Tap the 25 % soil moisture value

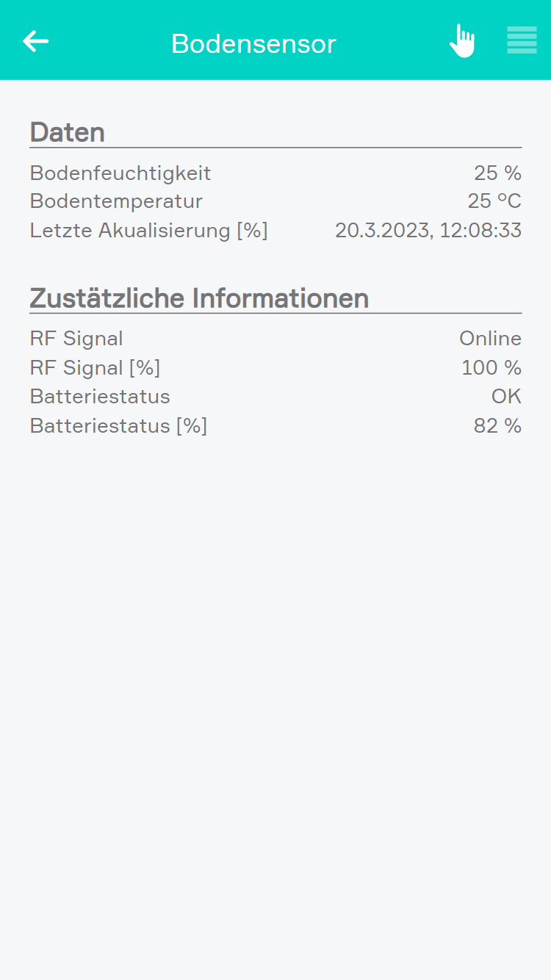click(x=497, y=173)
